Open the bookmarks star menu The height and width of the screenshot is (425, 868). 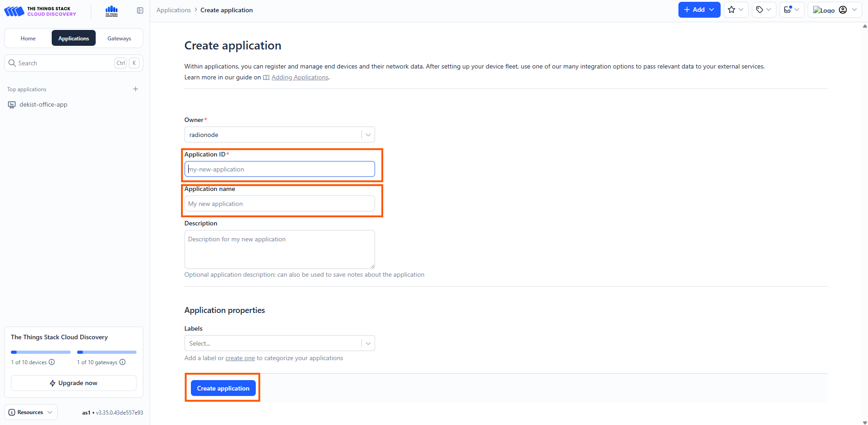point(736,10)
